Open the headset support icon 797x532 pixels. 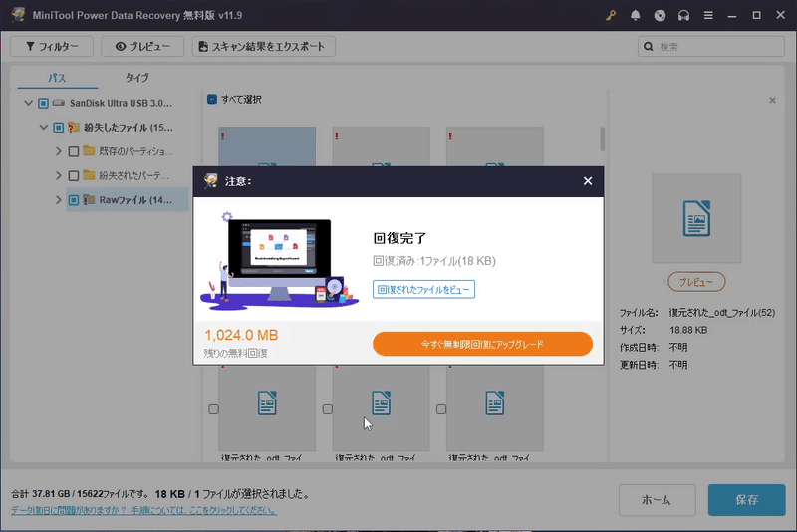pyautogui.click(x=683, y=15)
